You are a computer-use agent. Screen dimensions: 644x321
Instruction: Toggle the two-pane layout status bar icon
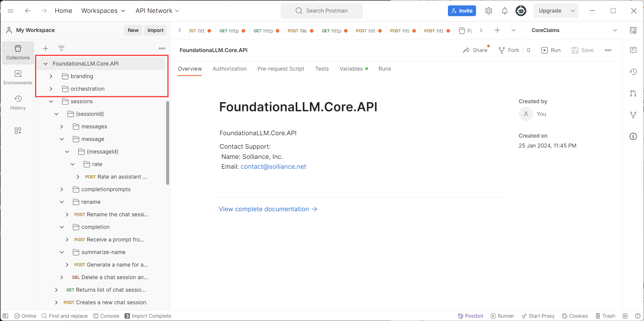click(625, 316)
